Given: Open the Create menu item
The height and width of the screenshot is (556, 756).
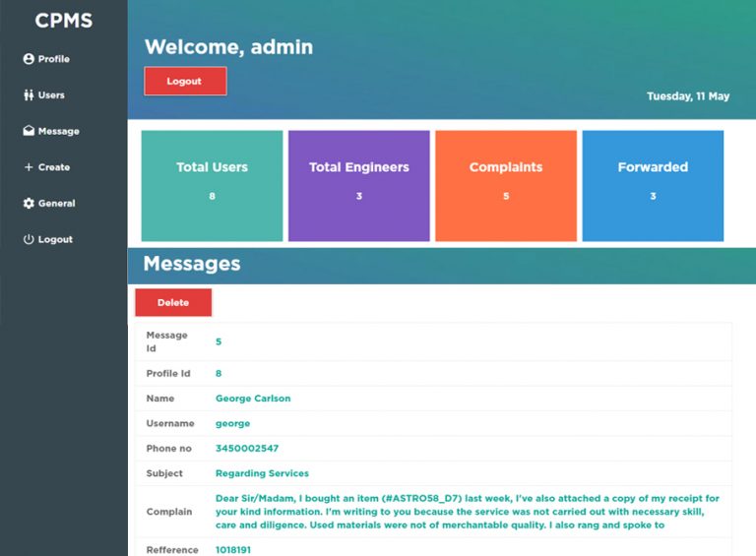Looking at the screenshot, I should click(47, 167).
